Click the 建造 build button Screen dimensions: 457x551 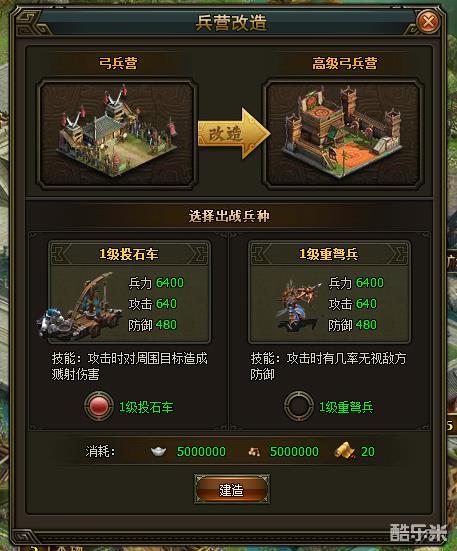pos(232,490)
